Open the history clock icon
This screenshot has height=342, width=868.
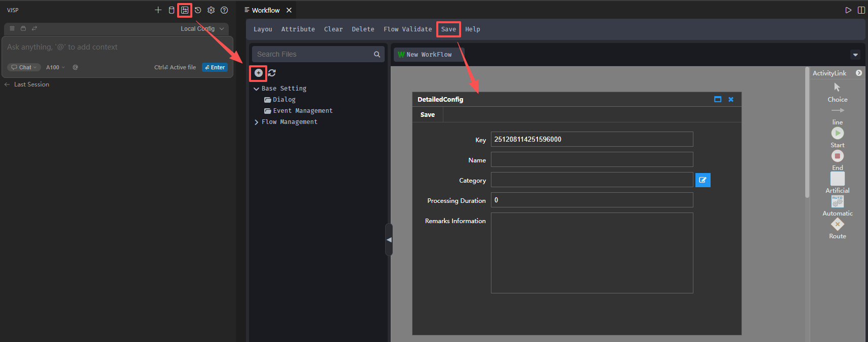coord(198,10)
